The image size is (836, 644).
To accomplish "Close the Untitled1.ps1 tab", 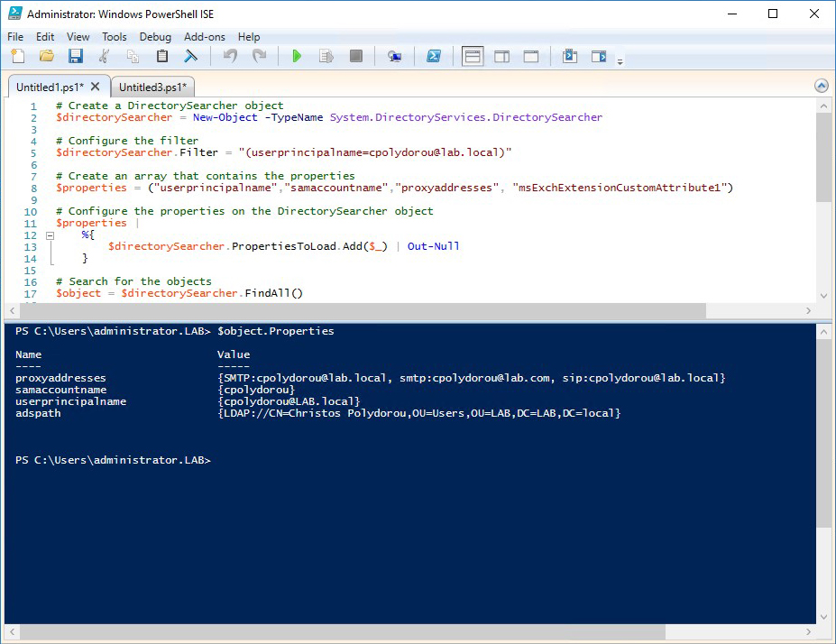I will [x=96, y=87].
